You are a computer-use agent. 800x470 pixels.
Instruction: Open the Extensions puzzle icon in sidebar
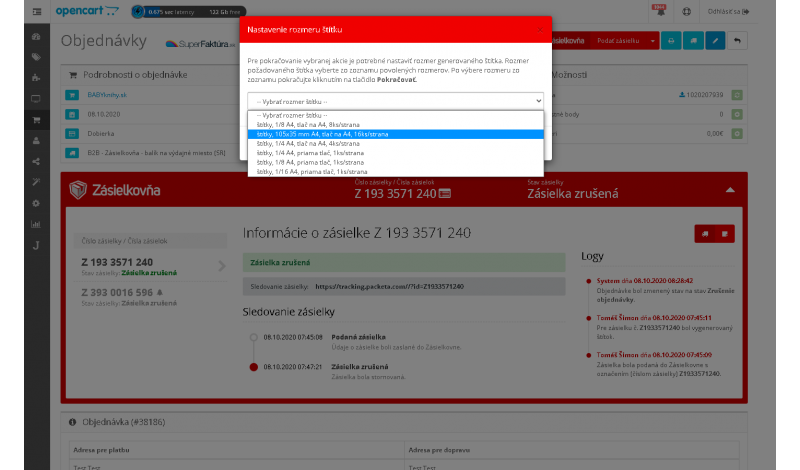point(36,78)
